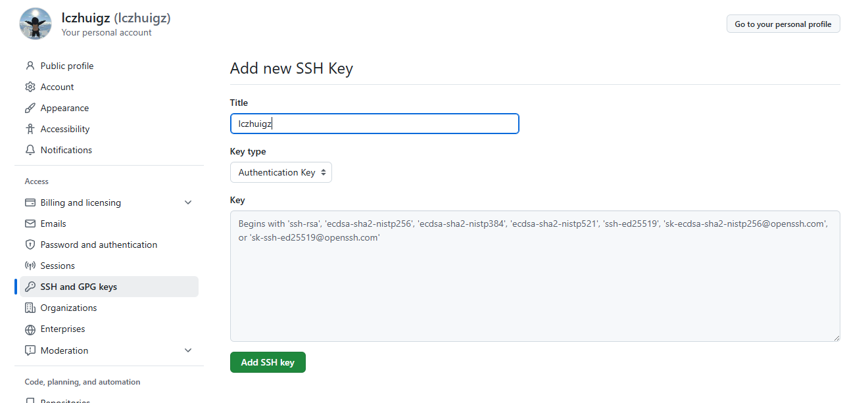Click the Organizations building icon
The height and width of the screenshot is (403, 868).
(30, 308)
